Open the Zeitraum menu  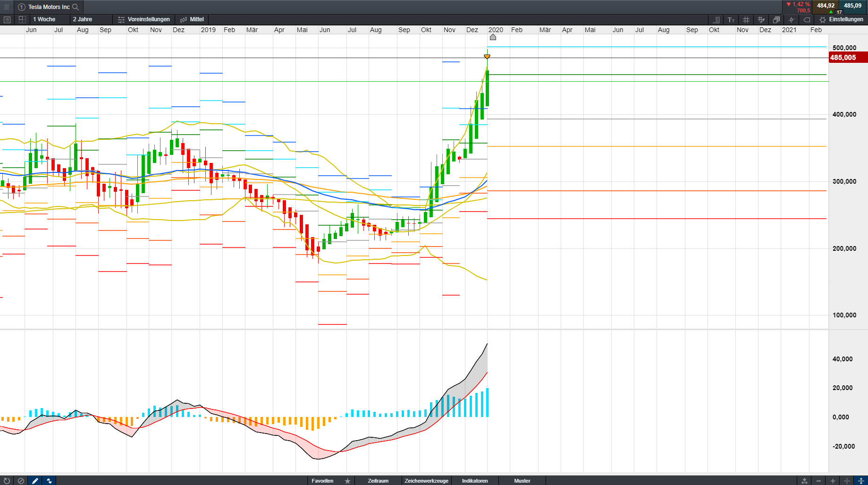(378, 481)
